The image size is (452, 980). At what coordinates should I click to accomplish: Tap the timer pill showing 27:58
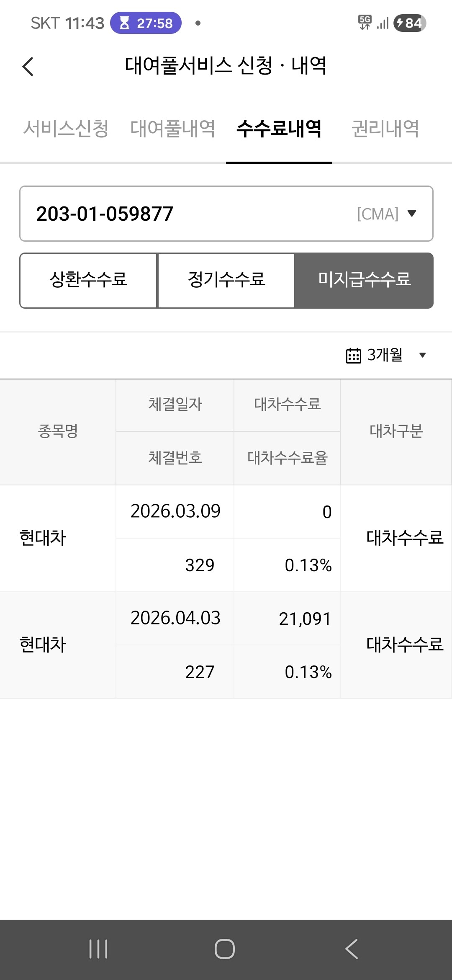point(146,23)
